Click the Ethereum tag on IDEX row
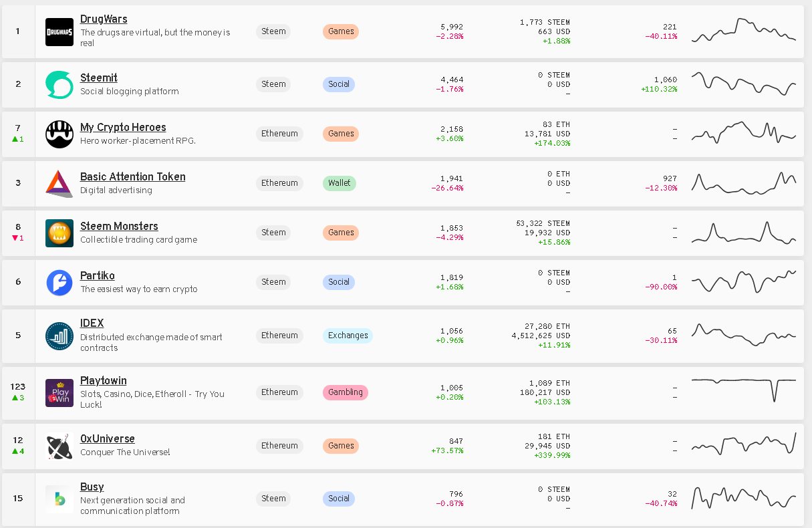Viewport: 812px width, 528px height. [x=279, y=336]
